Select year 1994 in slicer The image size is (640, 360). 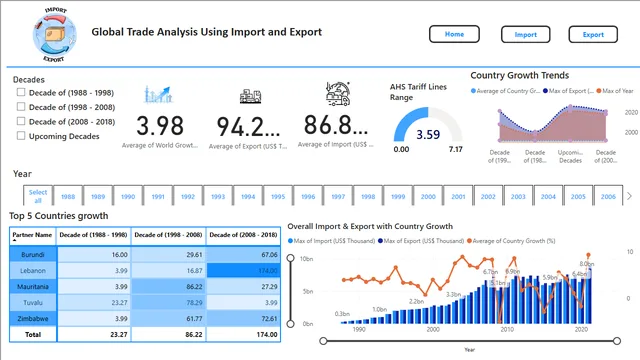point(248,196)
